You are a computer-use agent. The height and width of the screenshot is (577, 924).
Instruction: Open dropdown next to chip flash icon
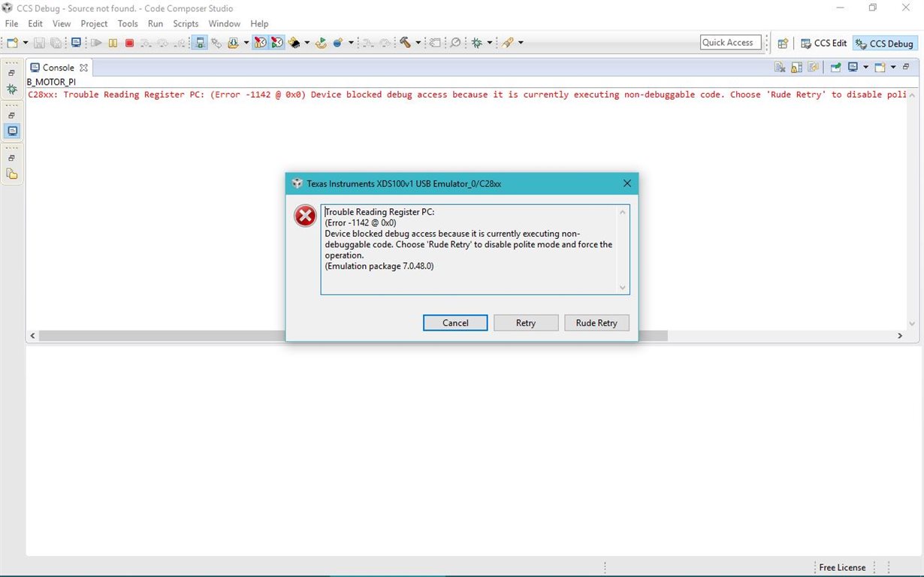click(x=306, y=43)
